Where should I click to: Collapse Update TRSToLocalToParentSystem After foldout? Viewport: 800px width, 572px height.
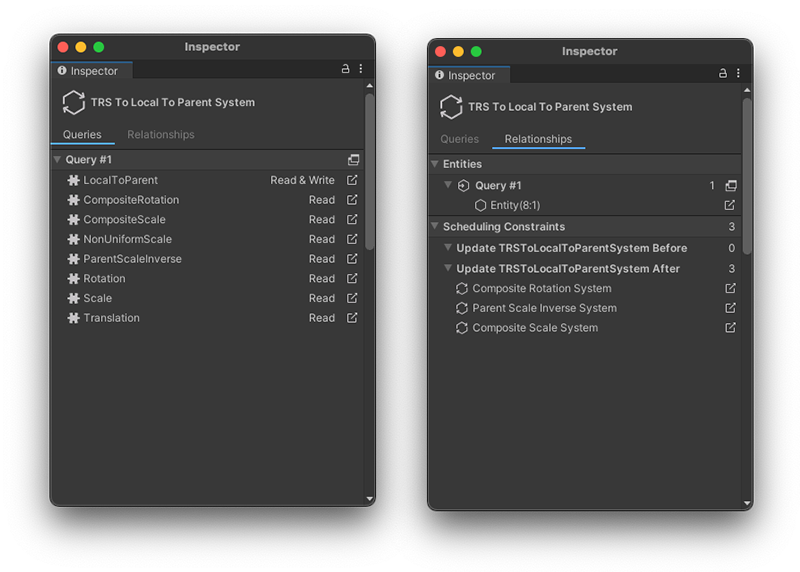pos(448,268)
